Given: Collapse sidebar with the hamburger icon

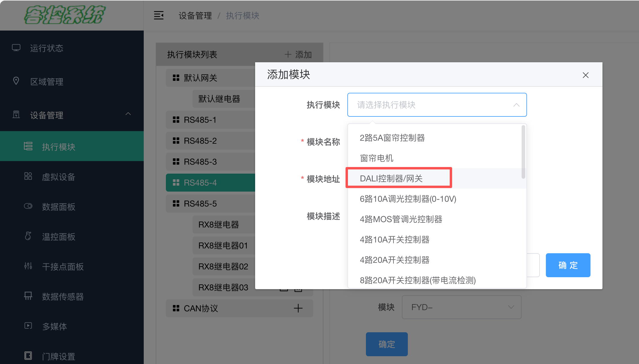Looking at the screenshot, I should click(159, 15).
